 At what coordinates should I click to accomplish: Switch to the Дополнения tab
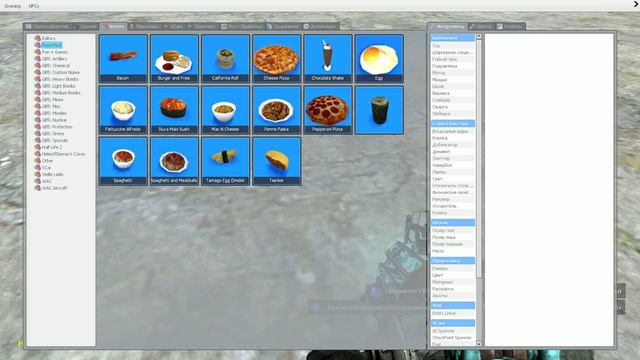(320, 27)
